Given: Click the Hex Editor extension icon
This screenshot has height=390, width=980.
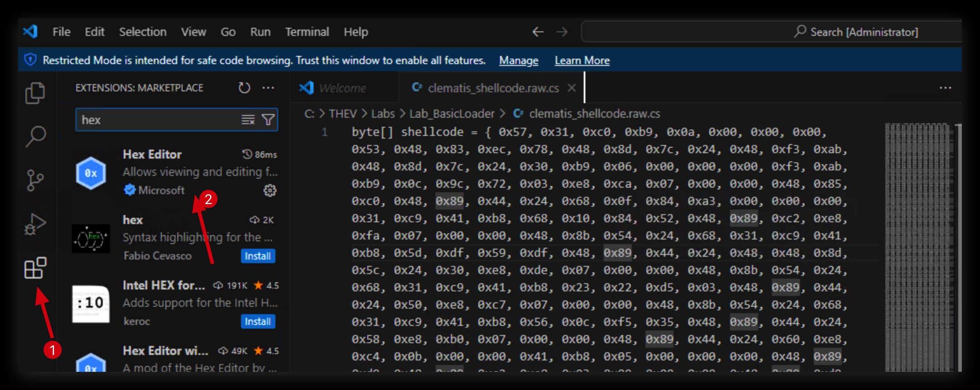Looking at the screenshot, I should [x=91, y=173].
